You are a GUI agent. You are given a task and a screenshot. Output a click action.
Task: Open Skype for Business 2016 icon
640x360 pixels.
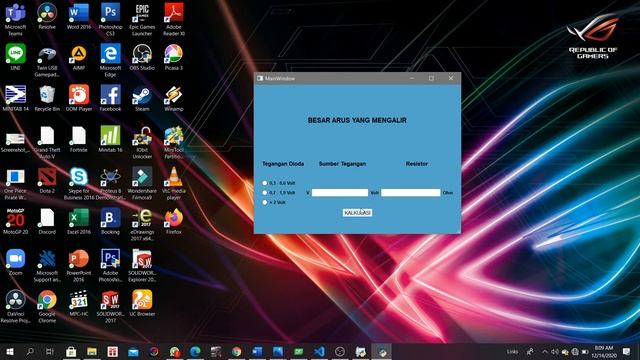pyautogui.click(x=79, y=183)
